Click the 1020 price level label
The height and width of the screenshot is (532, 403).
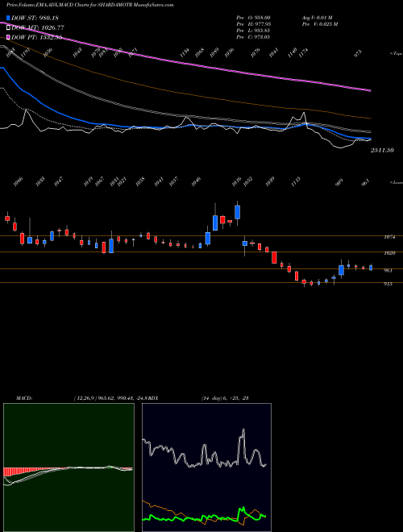[x=389, y=253]
